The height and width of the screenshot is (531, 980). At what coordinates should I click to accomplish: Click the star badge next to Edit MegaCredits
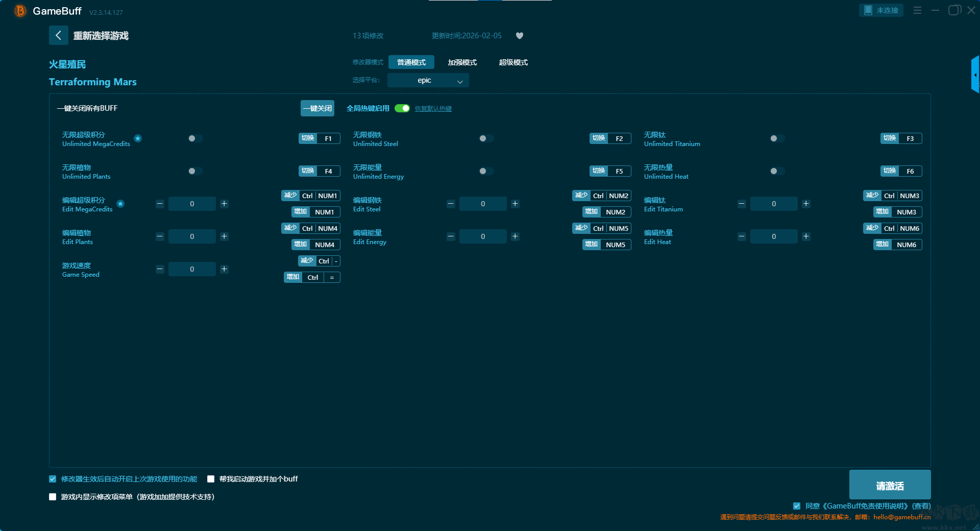point(120,204)
